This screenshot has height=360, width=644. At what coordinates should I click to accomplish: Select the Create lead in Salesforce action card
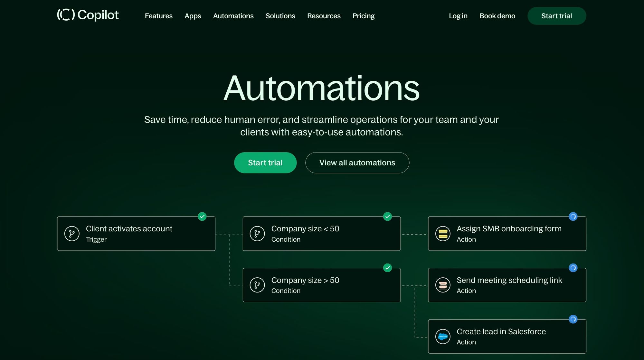(507, 337)
